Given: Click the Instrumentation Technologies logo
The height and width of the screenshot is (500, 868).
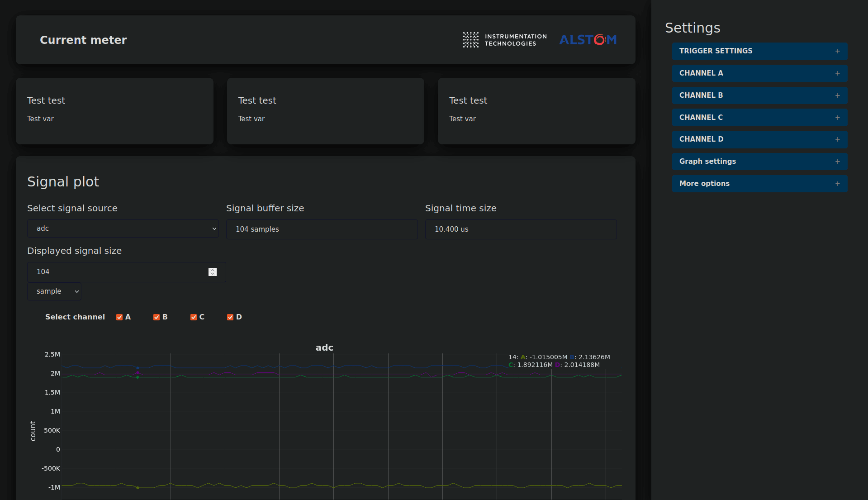Looking at the screenshot, I should (505, 40).
